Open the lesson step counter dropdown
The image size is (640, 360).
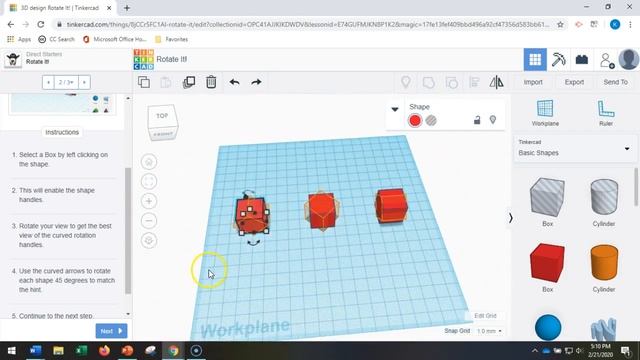point(66,82)
